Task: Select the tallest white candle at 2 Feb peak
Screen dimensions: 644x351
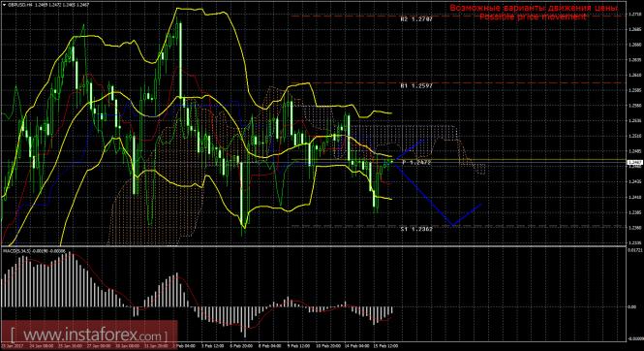Action: [180, 58]
